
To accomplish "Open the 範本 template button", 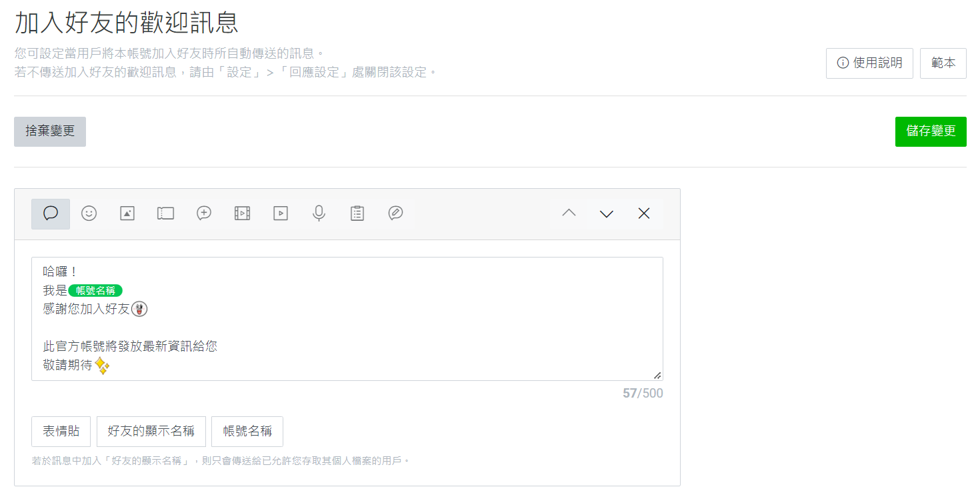I will click(943, 63).
